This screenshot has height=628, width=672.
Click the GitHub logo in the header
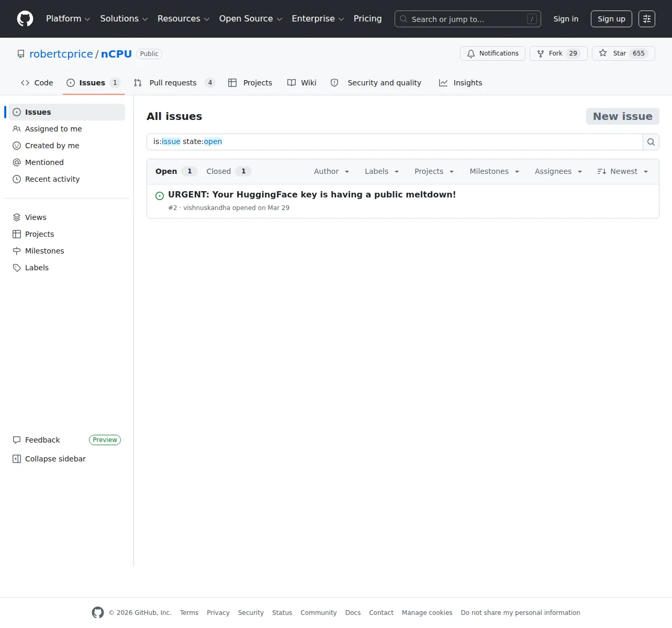(x=25, y=19)
